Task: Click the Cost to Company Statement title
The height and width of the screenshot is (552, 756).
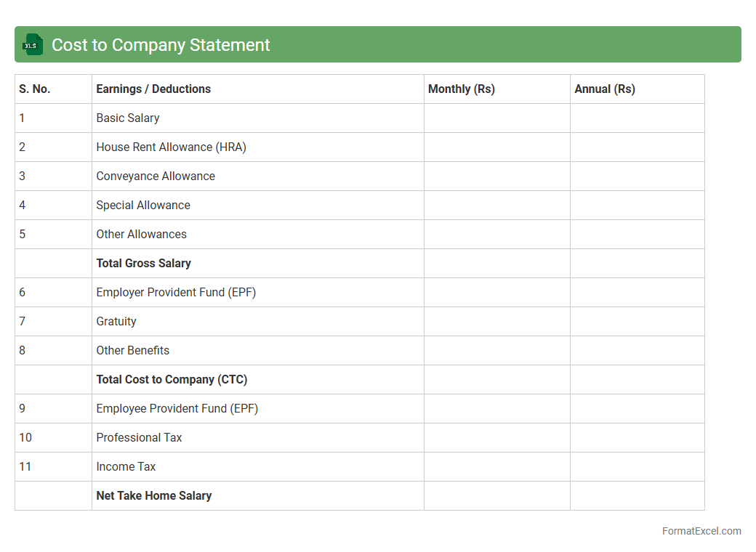Action: [x=161, y=45]
